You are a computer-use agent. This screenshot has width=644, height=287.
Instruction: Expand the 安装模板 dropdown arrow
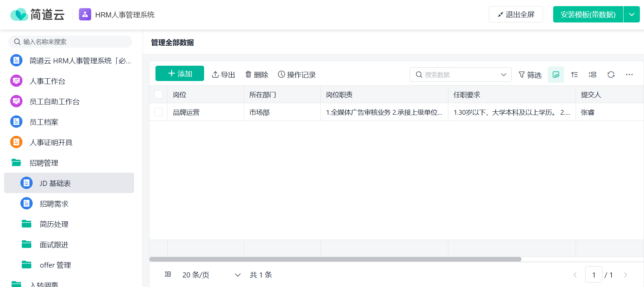(x=632, y=14)
